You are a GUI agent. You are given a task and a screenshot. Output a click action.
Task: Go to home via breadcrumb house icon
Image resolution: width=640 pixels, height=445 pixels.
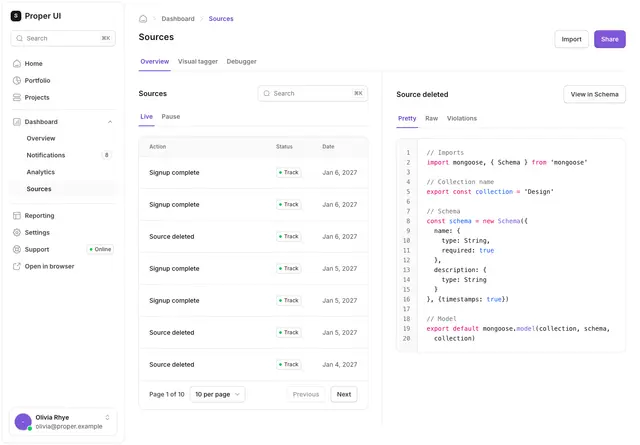click(x=143, y=19)
